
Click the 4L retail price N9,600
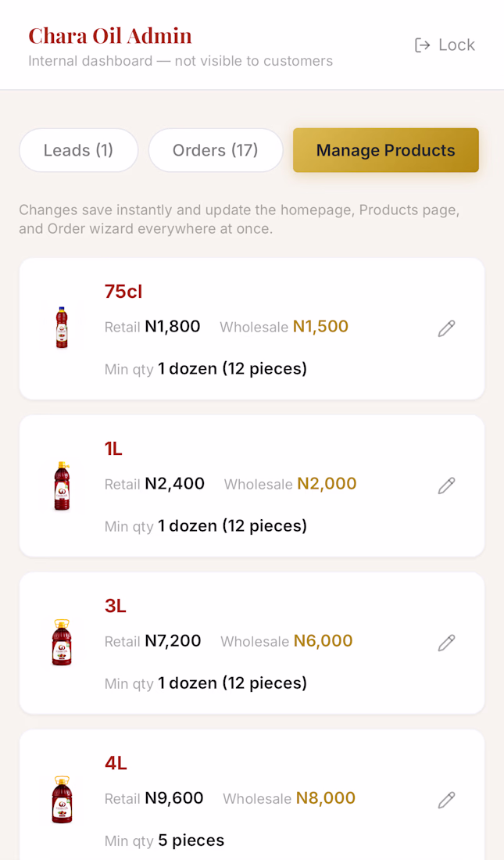[173, 798]
